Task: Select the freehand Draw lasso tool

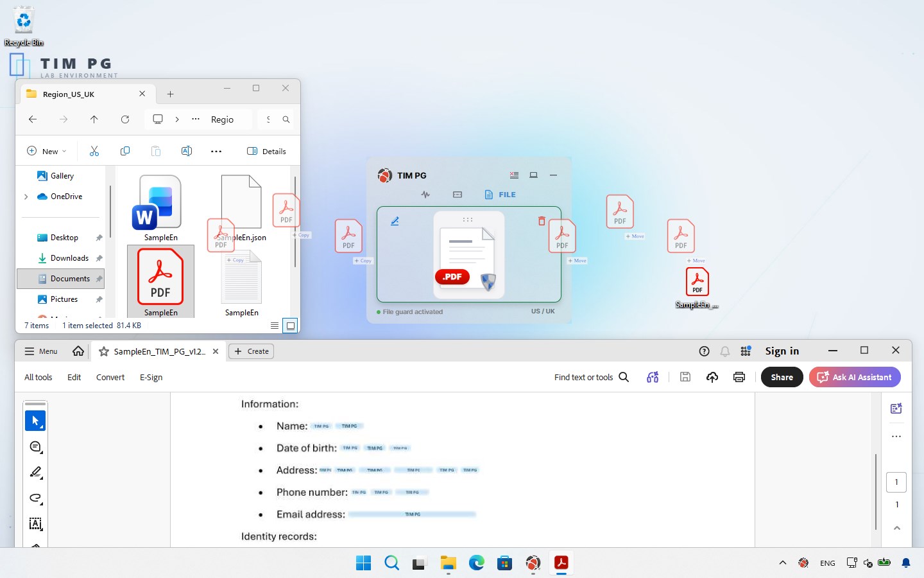Action: [35, 498]
